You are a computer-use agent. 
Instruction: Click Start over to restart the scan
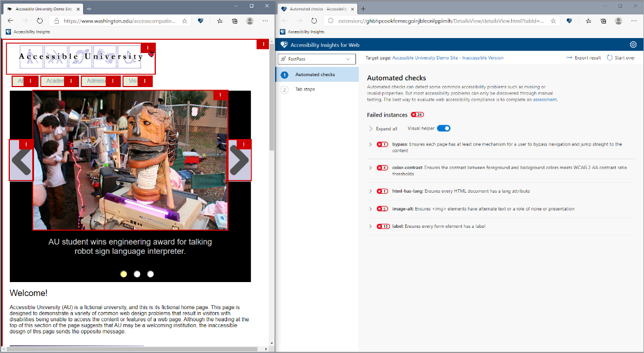tap(624, 58)
